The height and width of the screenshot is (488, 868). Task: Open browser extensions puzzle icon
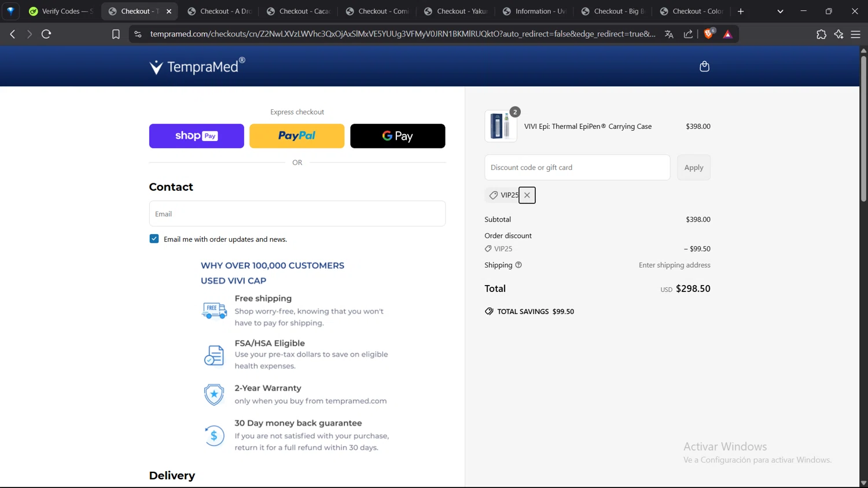[x=821, y=34]
